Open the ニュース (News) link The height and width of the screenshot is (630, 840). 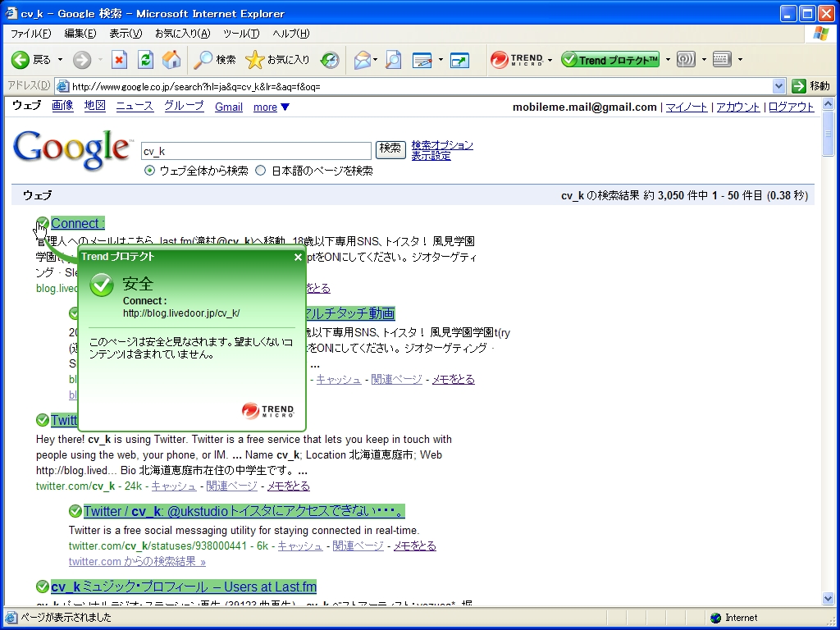[x=135, y=106]
